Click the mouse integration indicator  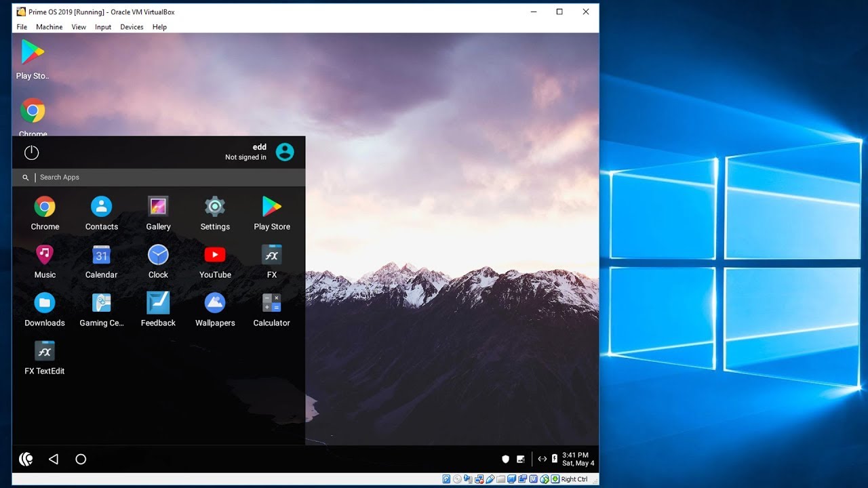(545, 479)
